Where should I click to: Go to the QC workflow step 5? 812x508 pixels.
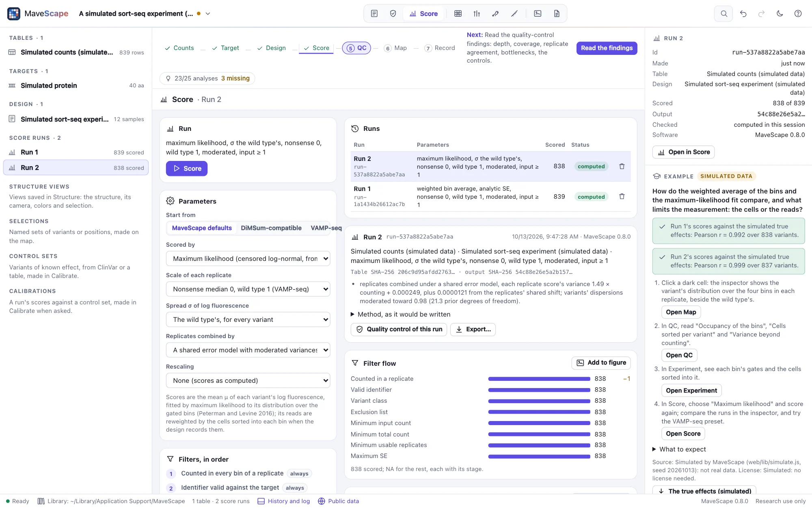click(x=356, y=48)
